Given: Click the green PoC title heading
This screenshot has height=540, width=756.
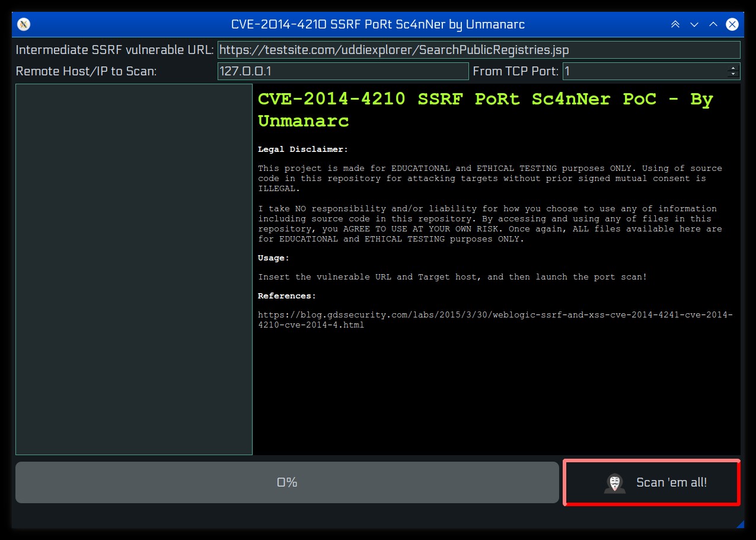Looking at the screenshot, I should tap(486, 110).
